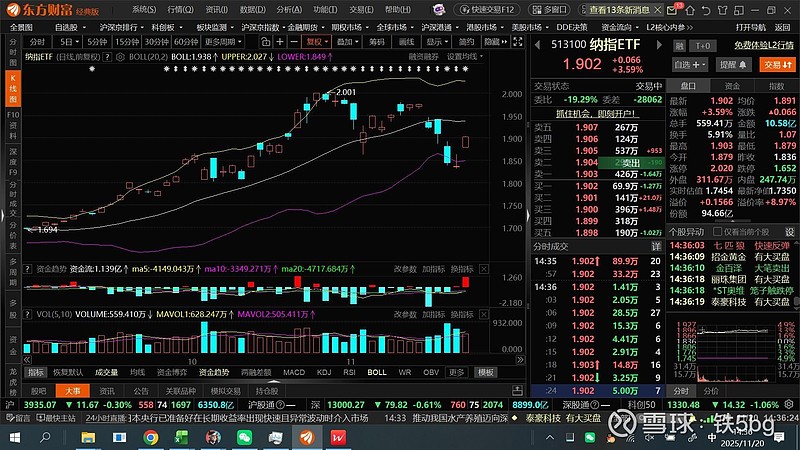The image size is (800, 450).
Task: Open BOLL indicator settings gear icon
Action: [x=120, y=57]
